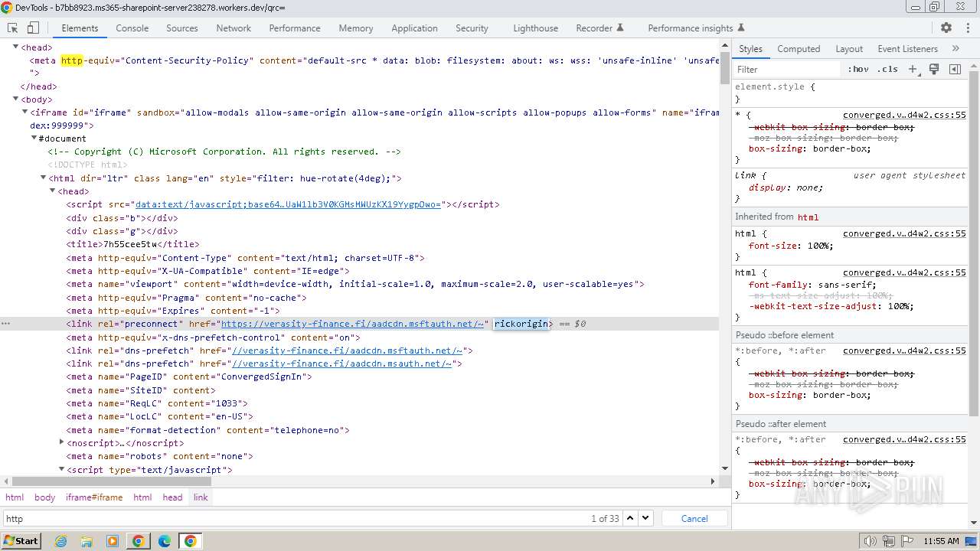980x551 pixels.
Task: Toggle the computed styles sidebar icon
Action: pos(955,69)
